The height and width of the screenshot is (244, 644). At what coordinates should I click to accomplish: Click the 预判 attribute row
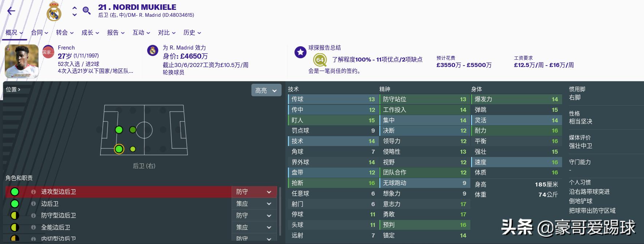tap(424, 225)
